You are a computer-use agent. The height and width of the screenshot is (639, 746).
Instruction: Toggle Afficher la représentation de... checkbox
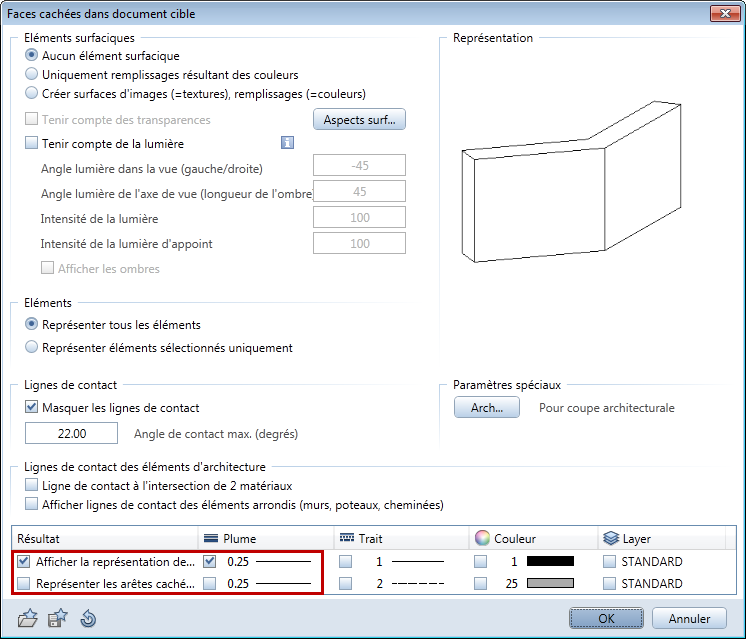point(23,561)
